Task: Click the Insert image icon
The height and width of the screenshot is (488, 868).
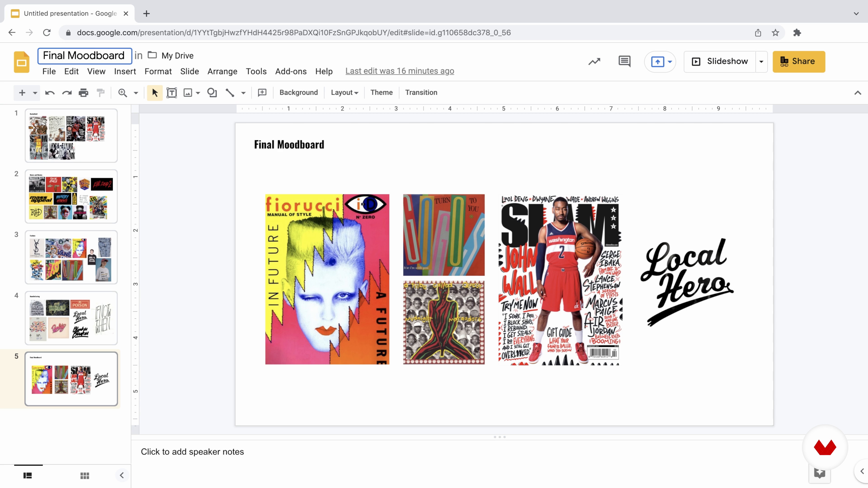Action: [x=188, y=93]
